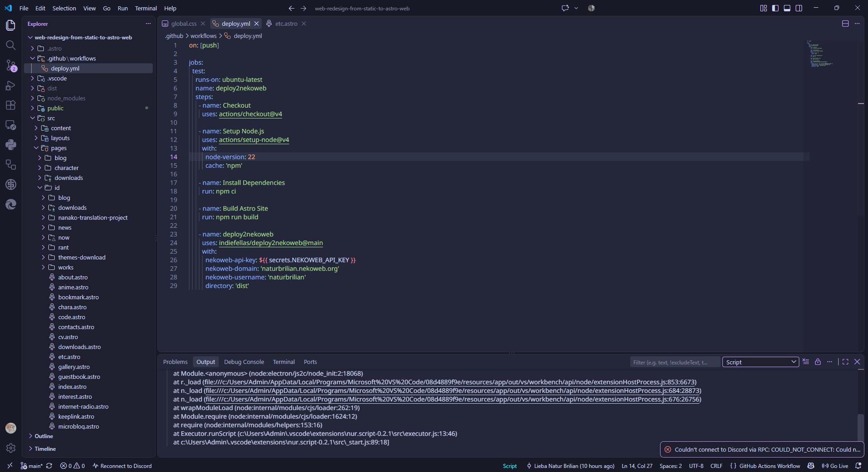Open Output panel more actions ellipsis

830,362
